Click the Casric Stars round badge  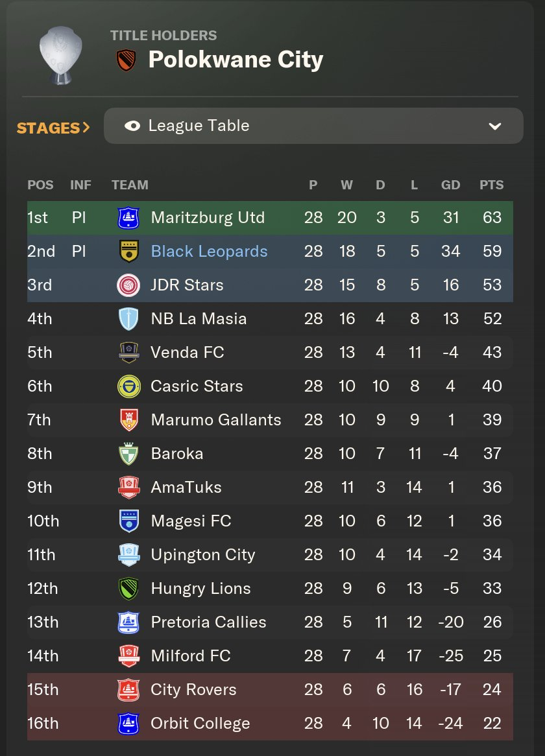[128, 386]
